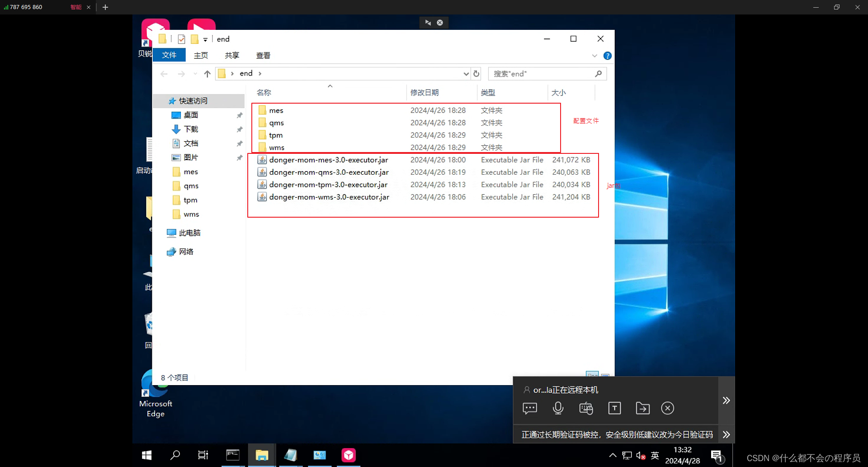Click the search magnifier icon
This screenshot has width=868, height=467.
pos(599,74)
